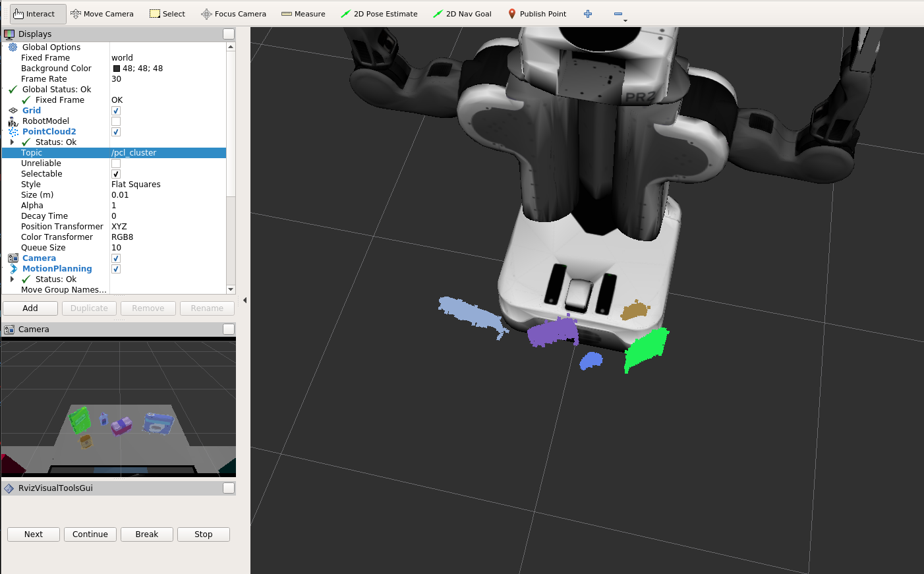The height and width of the screenshot is (574, 924).
Task: Click the RvizVisualToolsGui panel icon
Action: [9, 488]
